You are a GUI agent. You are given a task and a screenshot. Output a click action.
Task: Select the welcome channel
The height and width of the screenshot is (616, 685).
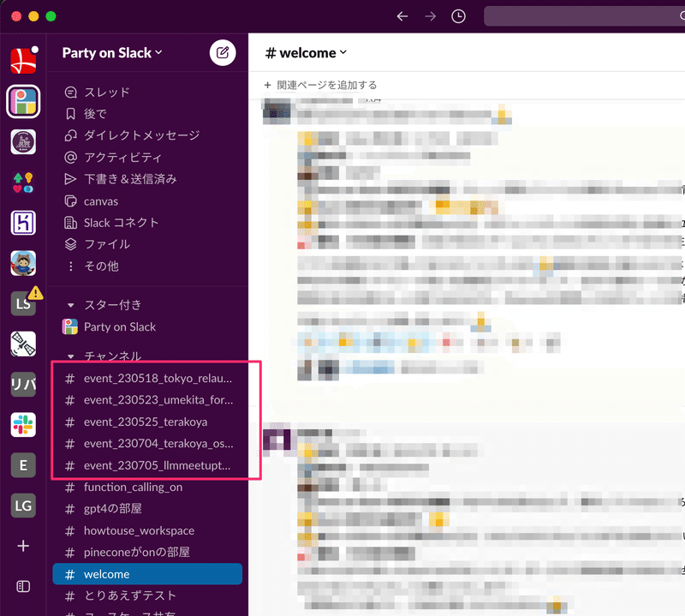147,574
